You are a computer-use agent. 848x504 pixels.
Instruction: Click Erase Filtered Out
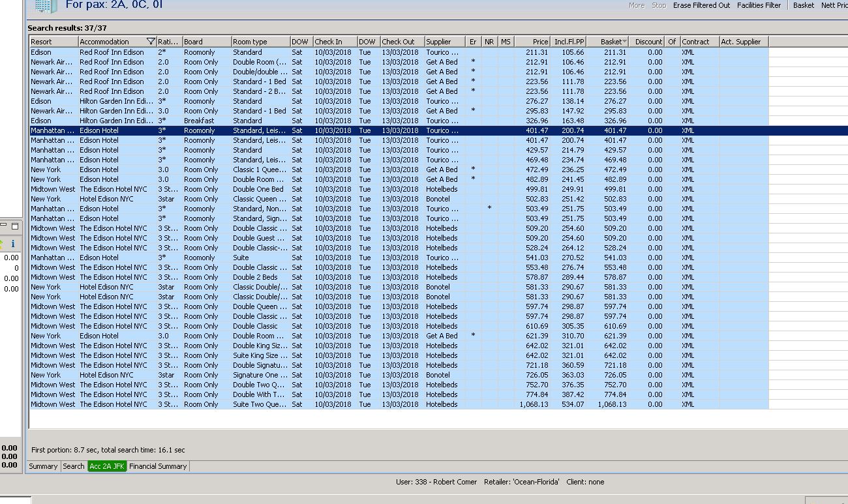pos(701,5)
